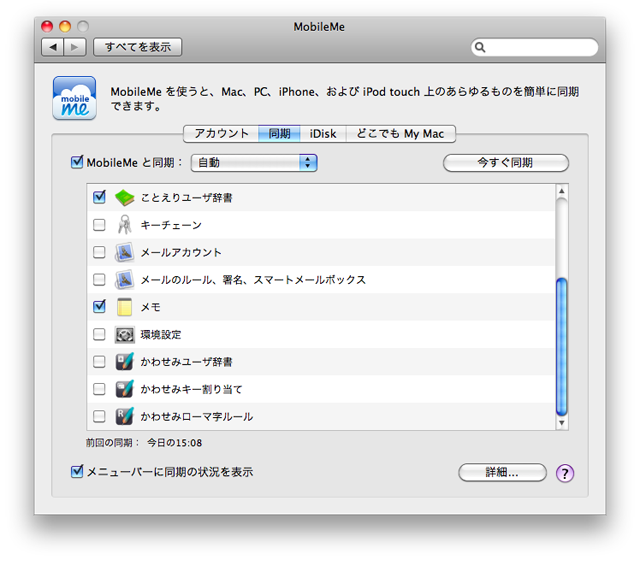Open the 詳細... dialog button
640x566 pixels.
click(502, 473)
